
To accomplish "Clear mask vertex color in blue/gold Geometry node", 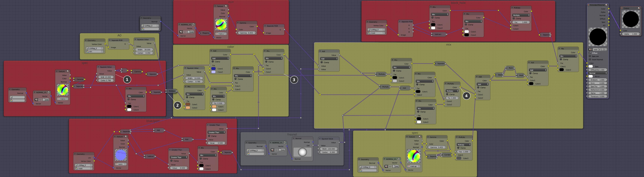I will point(91,168).
